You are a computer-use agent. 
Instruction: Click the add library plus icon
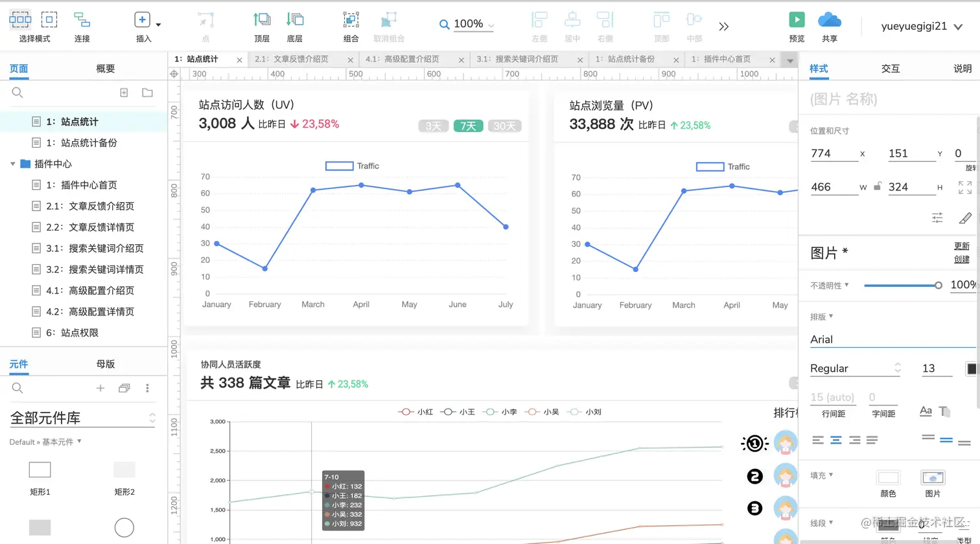(100, 388)
